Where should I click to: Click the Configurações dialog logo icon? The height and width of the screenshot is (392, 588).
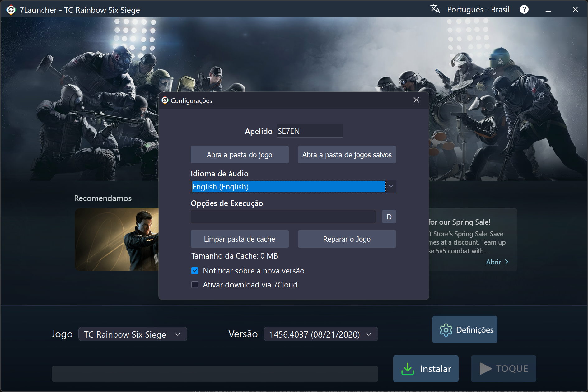click(165, 100)
